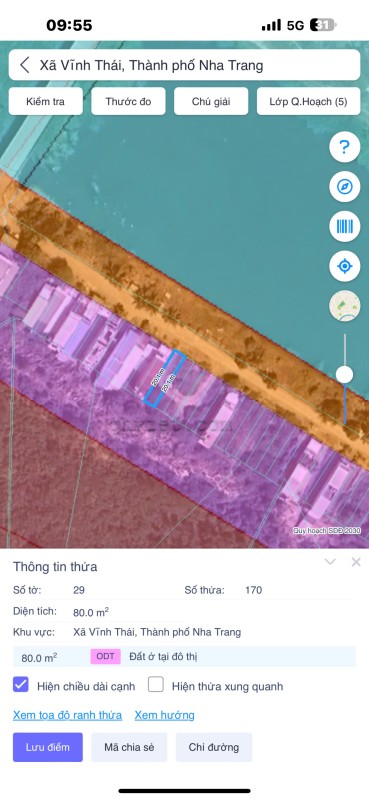This screenshot has height=800, width=369.
Task: Select the highlighted blue parcel on map
Action: tap(164, 378)
